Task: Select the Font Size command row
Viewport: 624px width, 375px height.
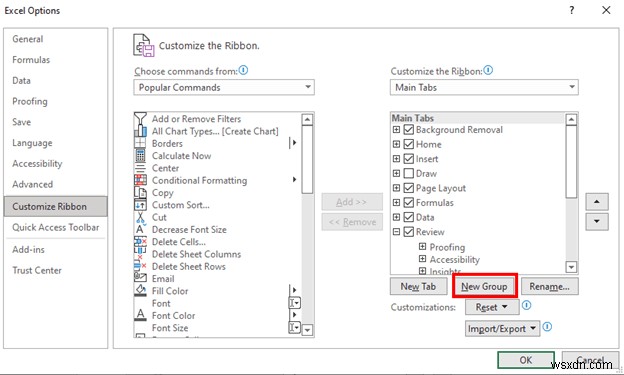Action: pos(218,328)
